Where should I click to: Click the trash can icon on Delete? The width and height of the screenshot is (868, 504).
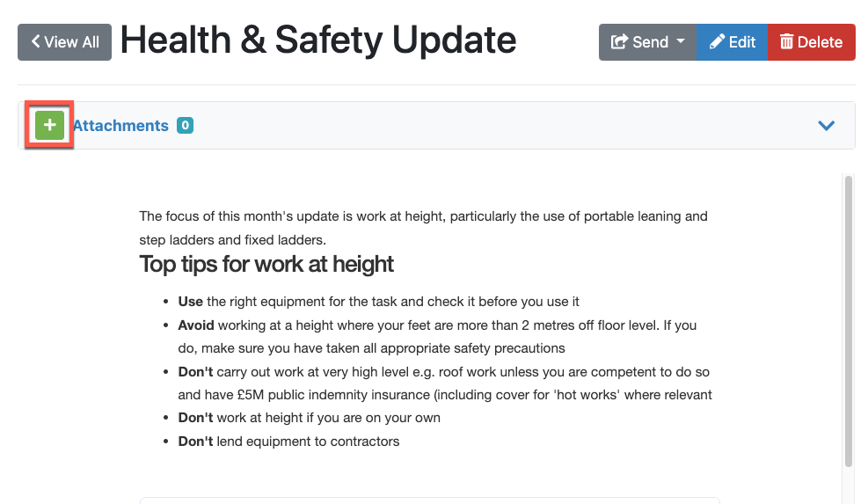[x=786, y=42]
